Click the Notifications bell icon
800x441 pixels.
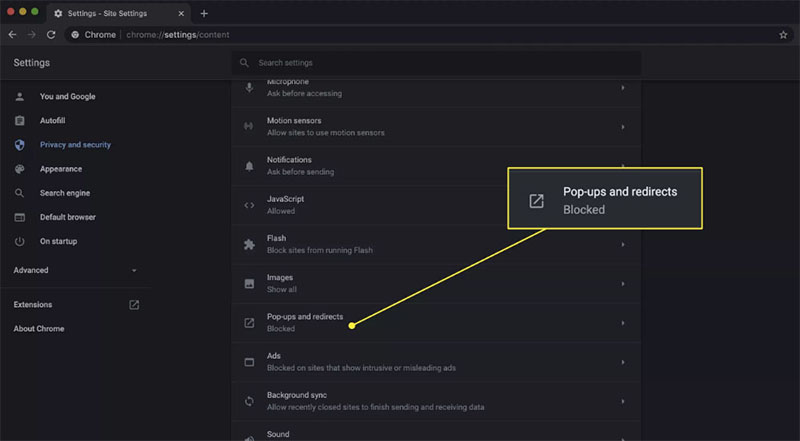[249, 165]
